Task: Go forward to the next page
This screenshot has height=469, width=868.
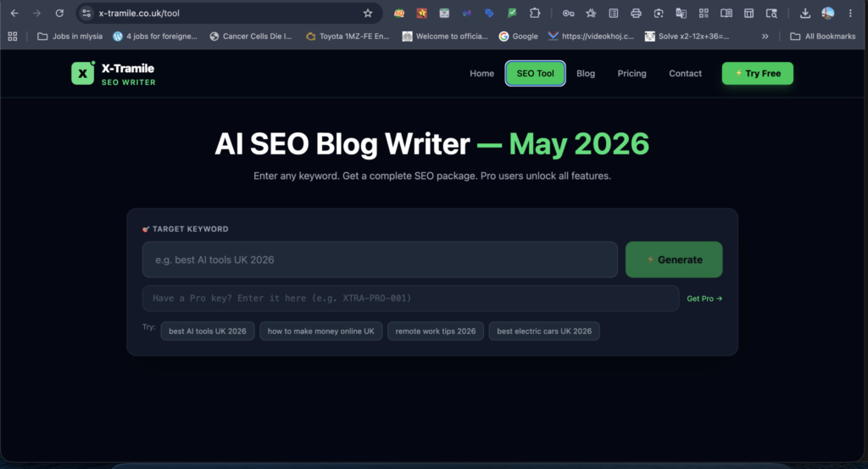Action: [36, 14]
